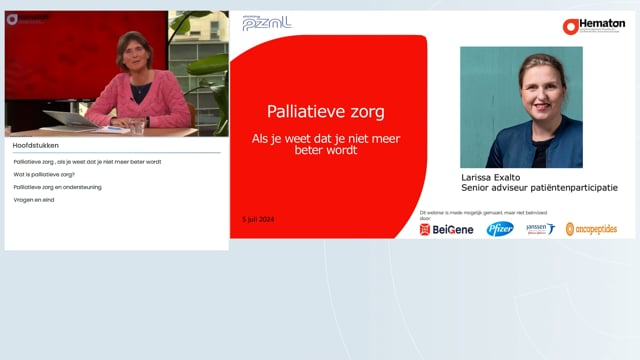
Task: Click 'Senior adviseur patiëntenparticipatie' text
Action: coord(539,188)
